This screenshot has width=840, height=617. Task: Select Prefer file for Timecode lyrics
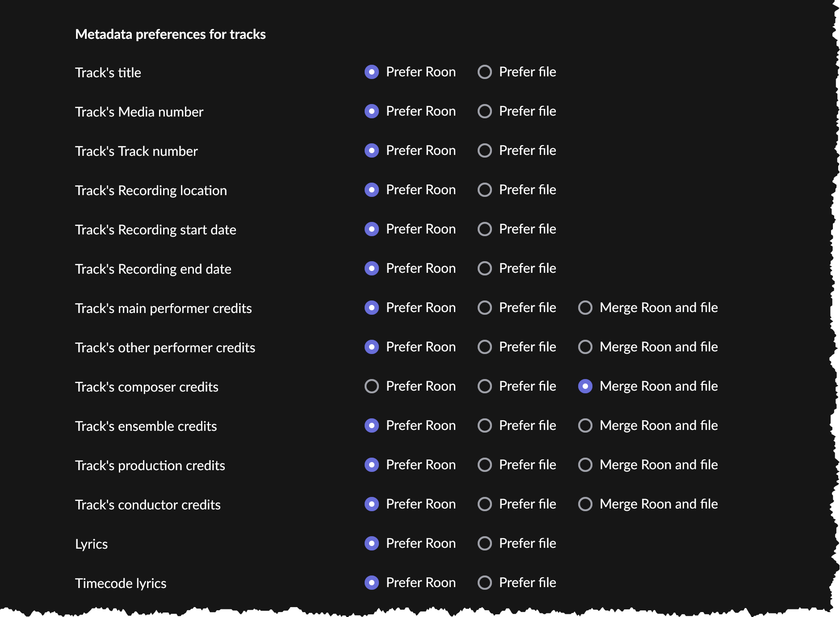coord(485,583)
